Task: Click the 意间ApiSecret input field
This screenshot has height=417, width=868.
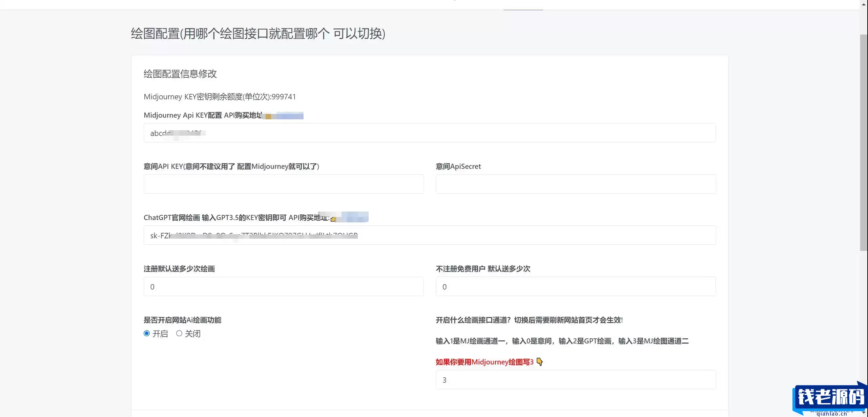Action: (x=576, y=184)
